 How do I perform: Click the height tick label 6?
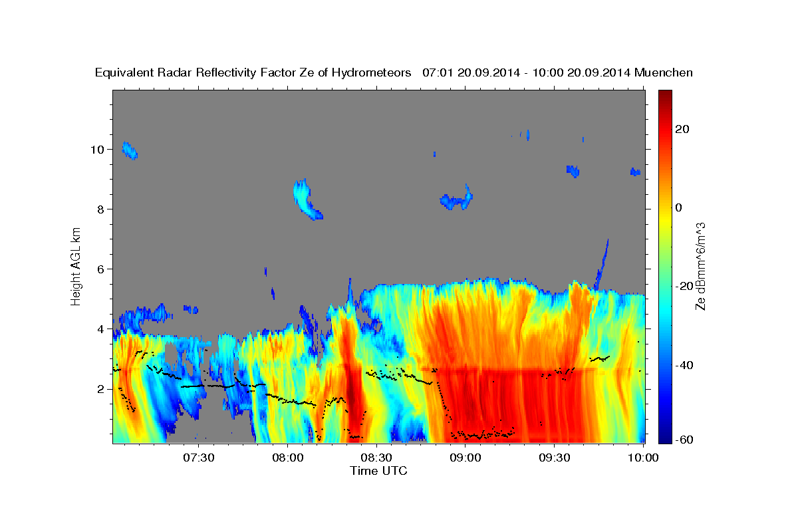point(101,269)
